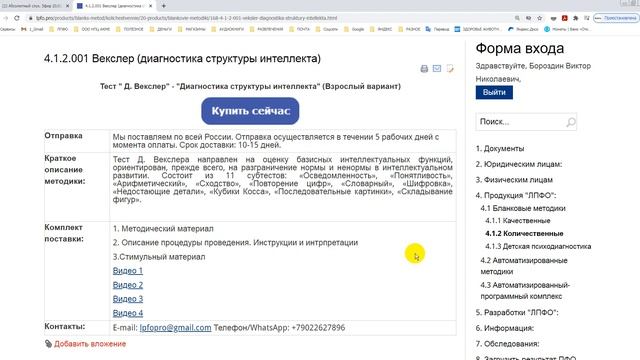Image resolution: width=640 pixels, height=360 pixels.
Task: Click the search magnifier icon in Поиск field
Action: pyautogui.click(x=571, y=122)
